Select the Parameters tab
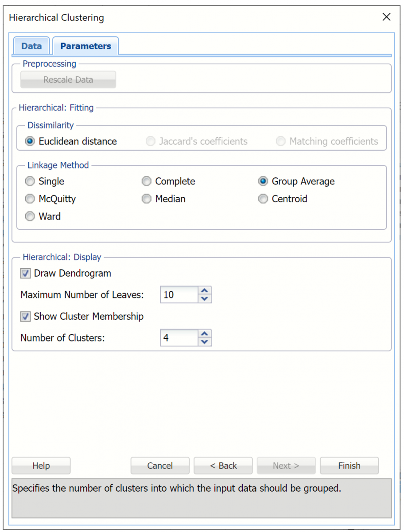Screen dimensions: 404x532 85,46
